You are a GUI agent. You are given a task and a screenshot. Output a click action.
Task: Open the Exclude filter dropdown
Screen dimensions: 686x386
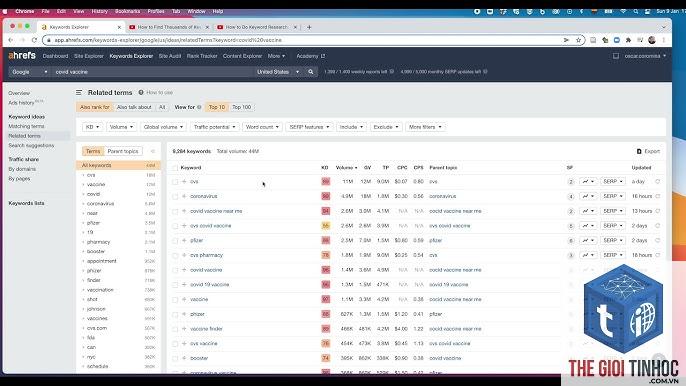(386, 127)
